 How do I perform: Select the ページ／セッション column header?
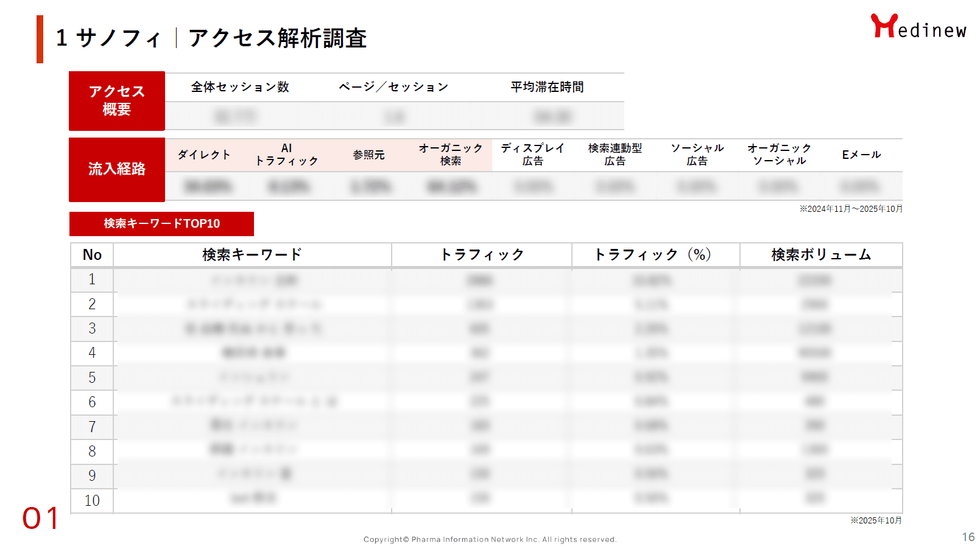(x=394, y=87)
